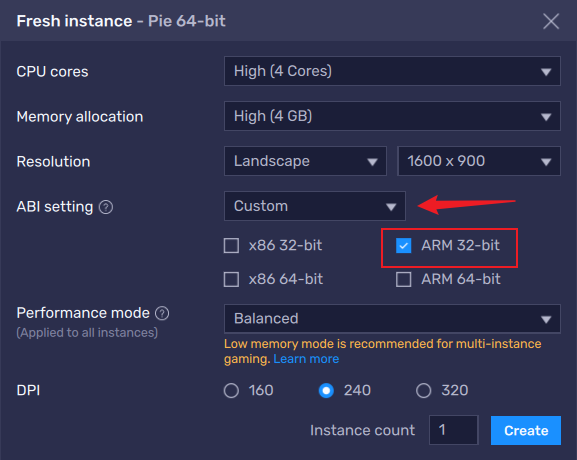Uncheck the ARM 32-bit checkbox
The width and height of the screenshot is (577, 460).
tap(404, 245)
